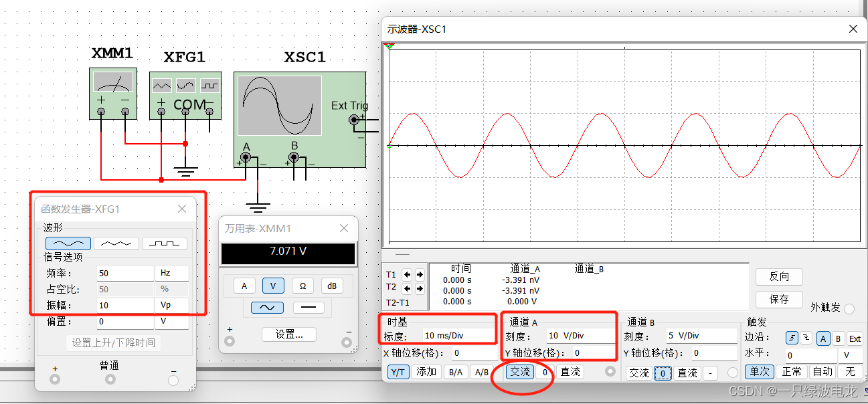868x404 pixels.
Task: Enable Y/T timebase display mode
Action: [398, 372]
